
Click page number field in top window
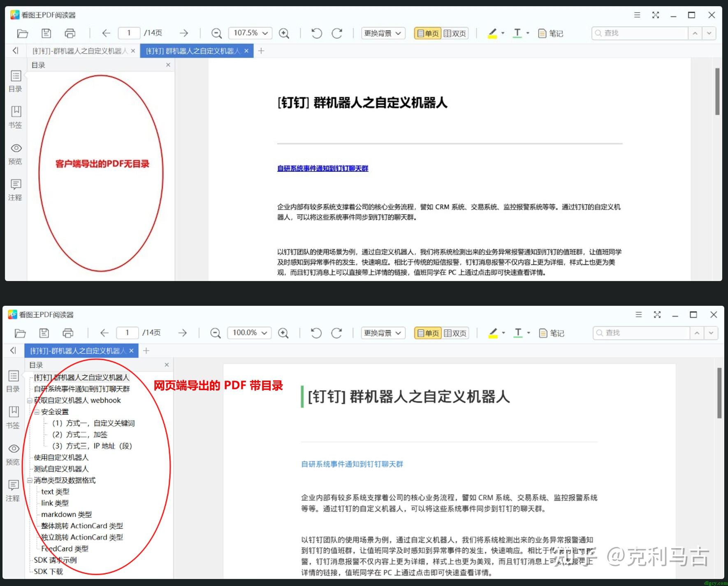129,33
